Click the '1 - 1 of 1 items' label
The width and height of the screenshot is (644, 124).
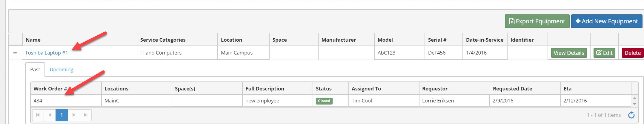(604, 115)
